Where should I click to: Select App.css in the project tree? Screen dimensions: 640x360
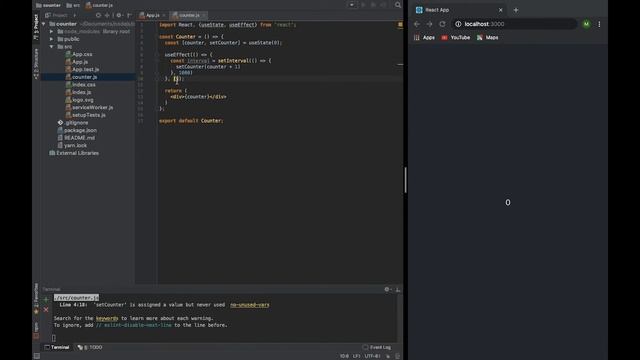79,54
